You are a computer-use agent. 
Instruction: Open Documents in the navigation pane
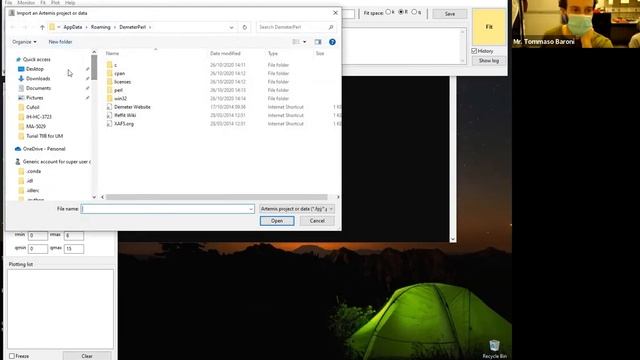[38, 88]
